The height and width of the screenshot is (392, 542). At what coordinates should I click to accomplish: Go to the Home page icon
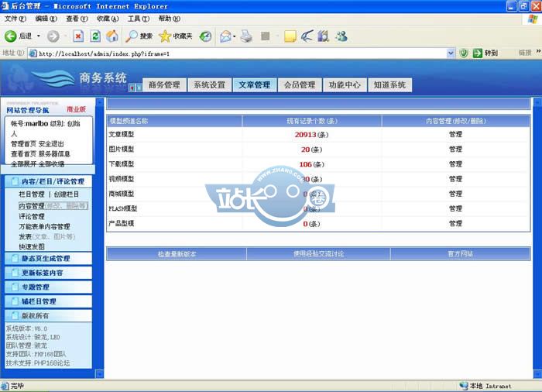pyautogui.click(x=112, y=36)
